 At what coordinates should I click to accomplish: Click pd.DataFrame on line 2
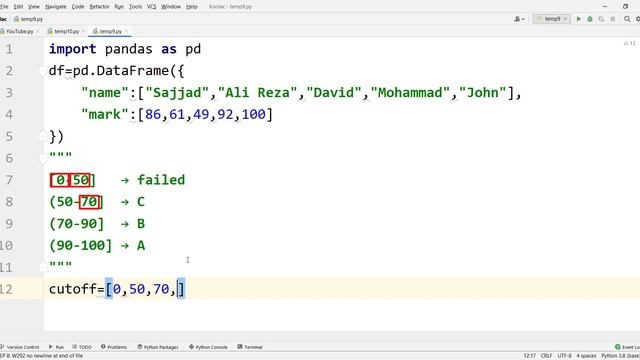(x=121, y=71)
